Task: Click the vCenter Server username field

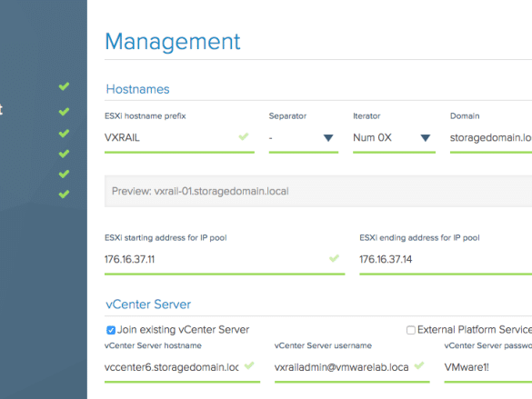Action: point(352,367)
